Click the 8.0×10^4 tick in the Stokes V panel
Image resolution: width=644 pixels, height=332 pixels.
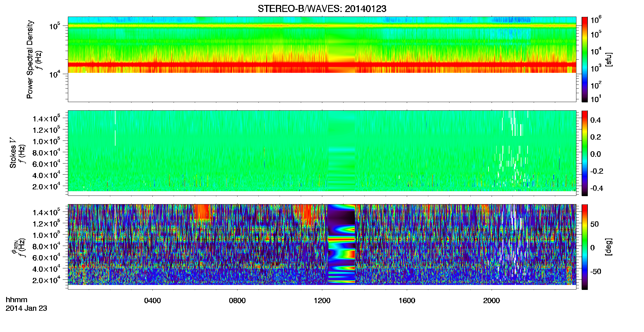click(x=46, y=152)
